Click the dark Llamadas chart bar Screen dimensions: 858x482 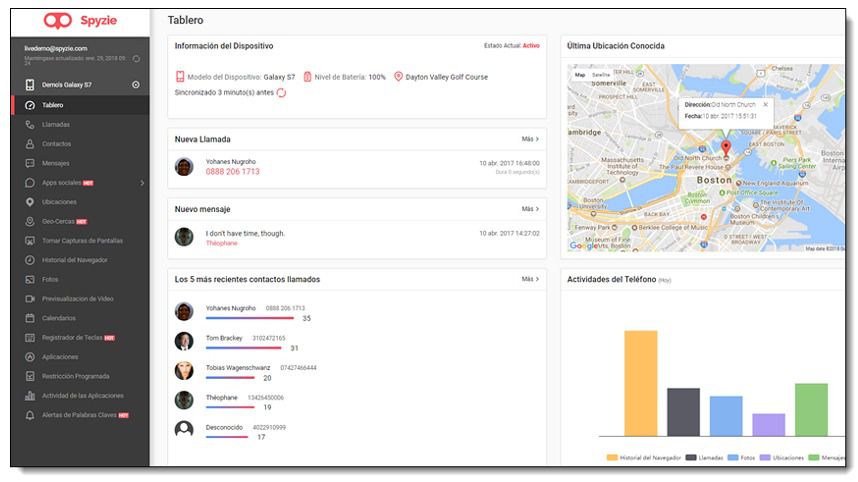point(683,412)
